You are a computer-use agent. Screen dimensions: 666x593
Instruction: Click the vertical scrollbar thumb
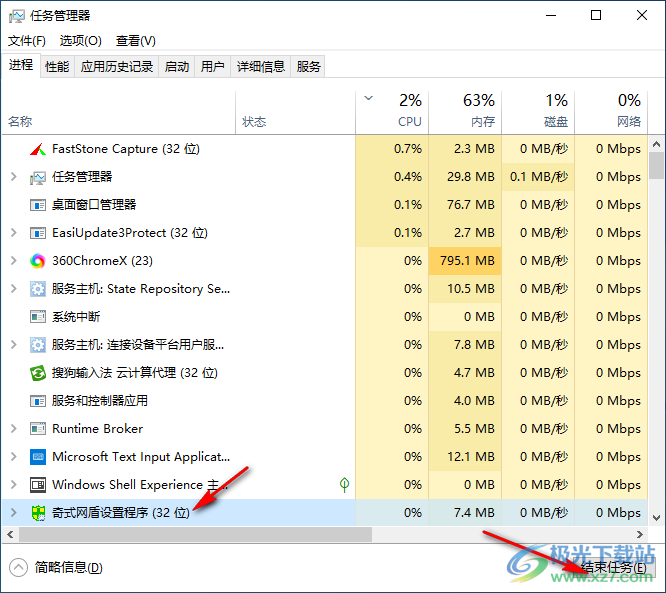pos(657,166)
